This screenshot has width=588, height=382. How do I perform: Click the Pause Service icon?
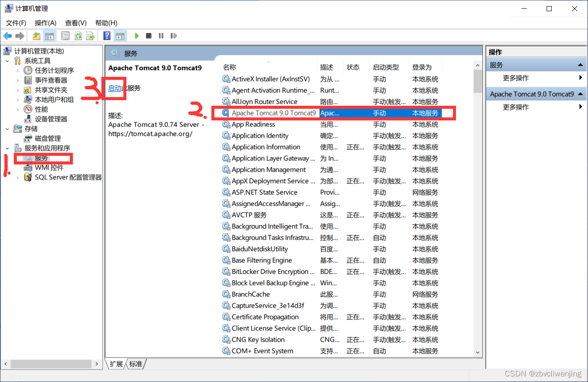point(161,36)
